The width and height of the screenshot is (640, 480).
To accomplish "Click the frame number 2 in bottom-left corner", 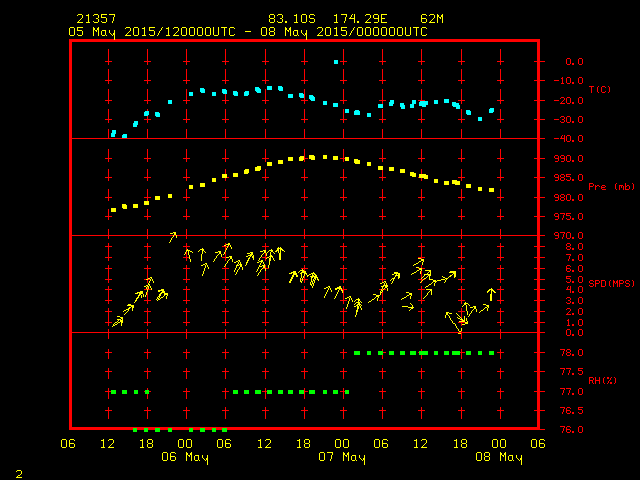I will (x=18, y=471).
